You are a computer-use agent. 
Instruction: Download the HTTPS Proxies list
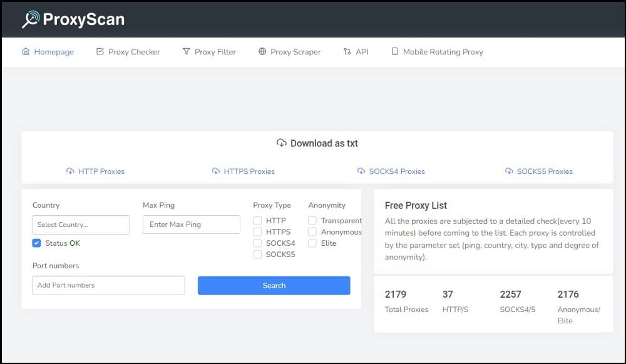tap(243, 171)
